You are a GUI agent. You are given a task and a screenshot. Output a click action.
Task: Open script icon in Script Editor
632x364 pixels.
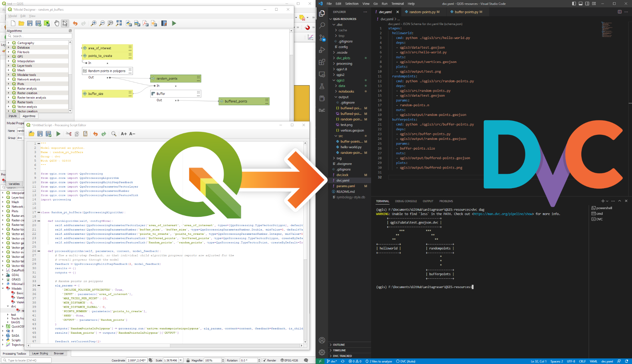[31, 134]
